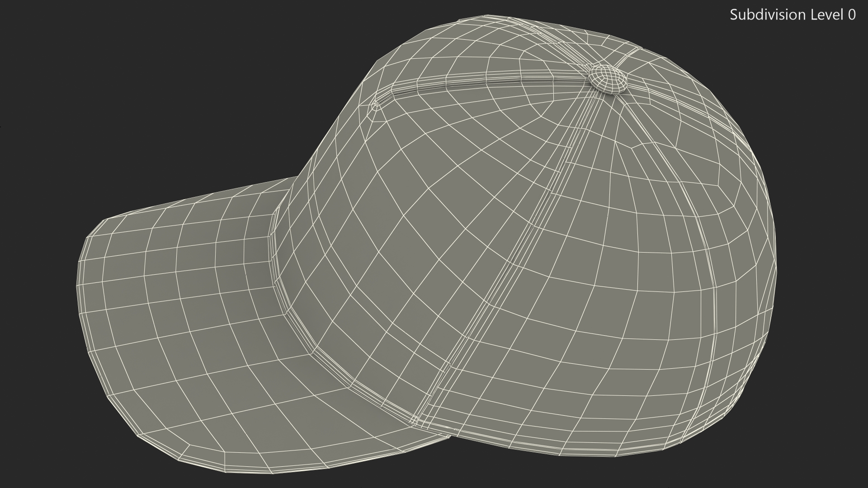Click the Subdivision Level 0 label
The height and width of the screenshot is (488, 868).
[x=793, y=15]
